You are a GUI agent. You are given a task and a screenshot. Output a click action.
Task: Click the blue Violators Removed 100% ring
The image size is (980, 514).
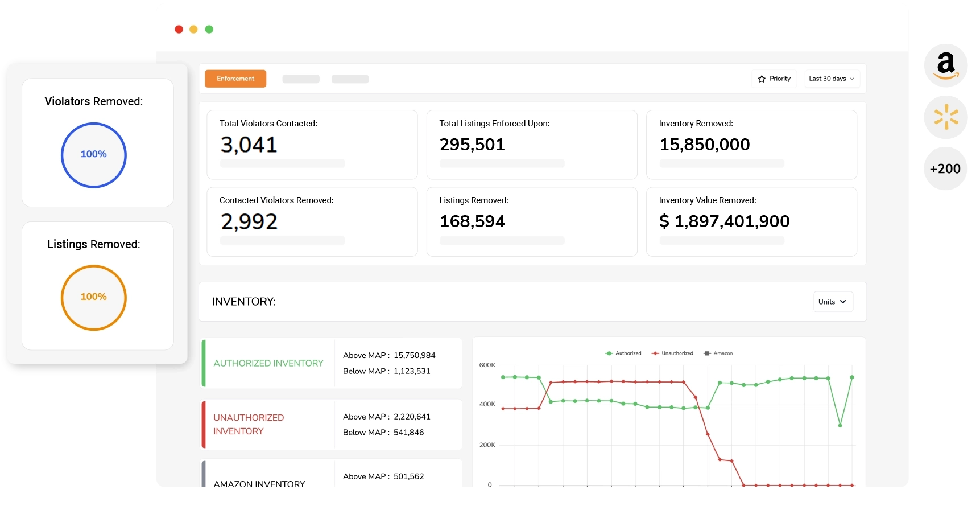[94, 155]
